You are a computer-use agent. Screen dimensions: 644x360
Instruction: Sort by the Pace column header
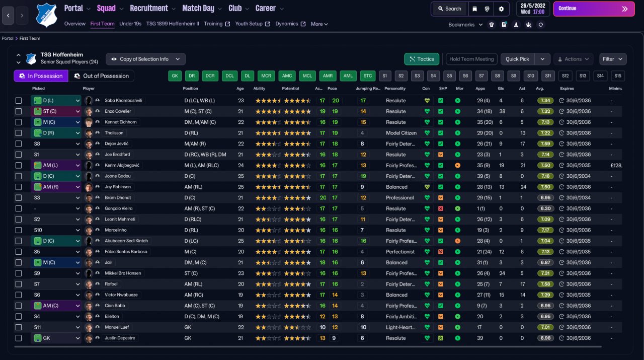click(332, 89)
